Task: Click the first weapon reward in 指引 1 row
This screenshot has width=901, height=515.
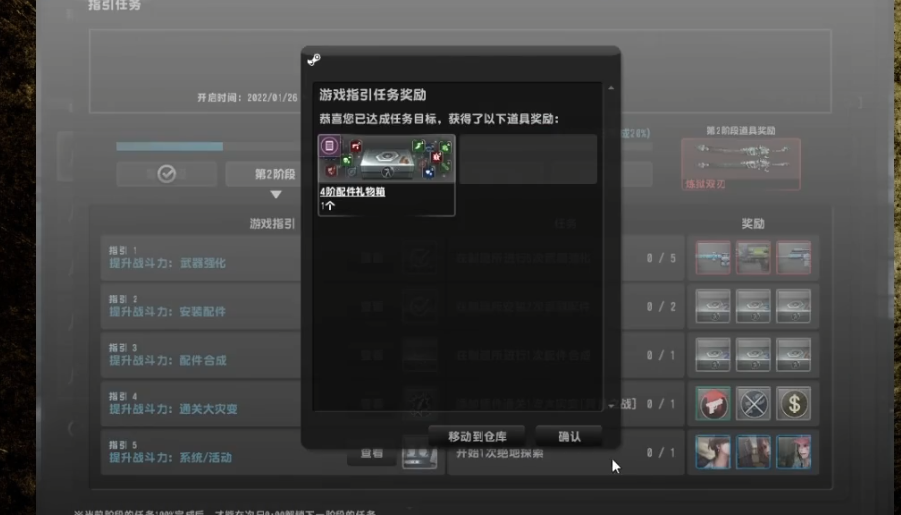Action: [713, 258]
